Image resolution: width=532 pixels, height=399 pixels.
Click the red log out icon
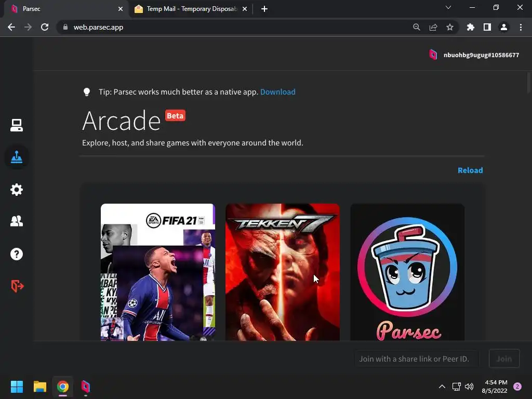(x=17, y=286)
